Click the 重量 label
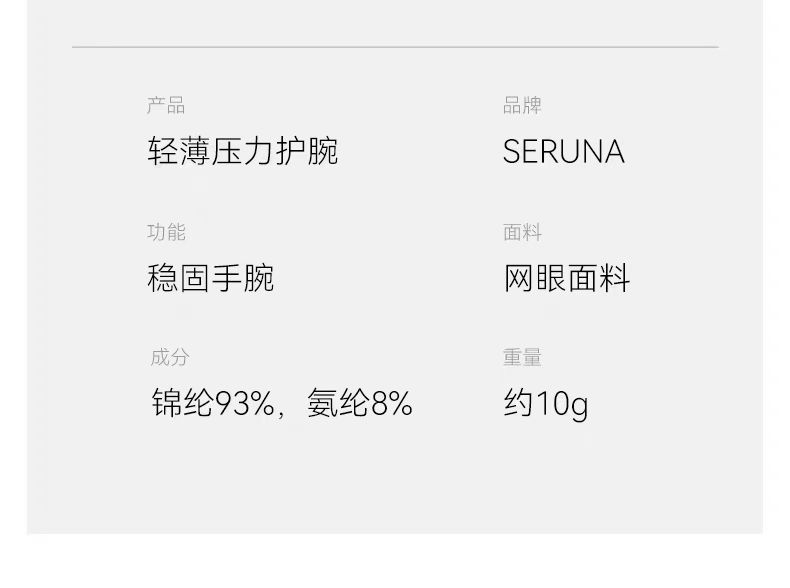The height and width of the screenshot is (588, 790). pos(522,358)
